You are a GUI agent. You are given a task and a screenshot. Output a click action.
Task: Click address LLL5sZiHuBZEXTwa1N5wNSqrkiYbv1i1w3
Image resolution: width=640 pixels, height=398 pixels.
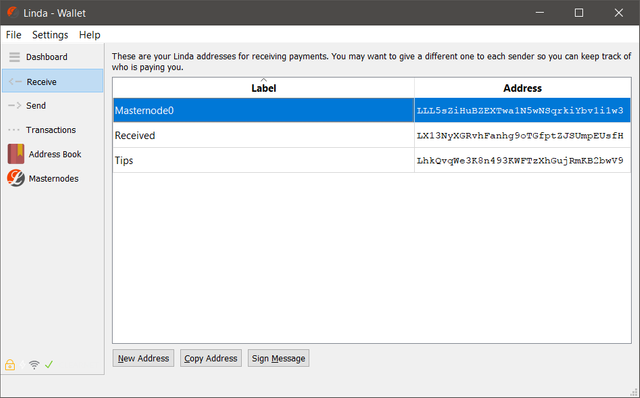click(x=520, y=110)
